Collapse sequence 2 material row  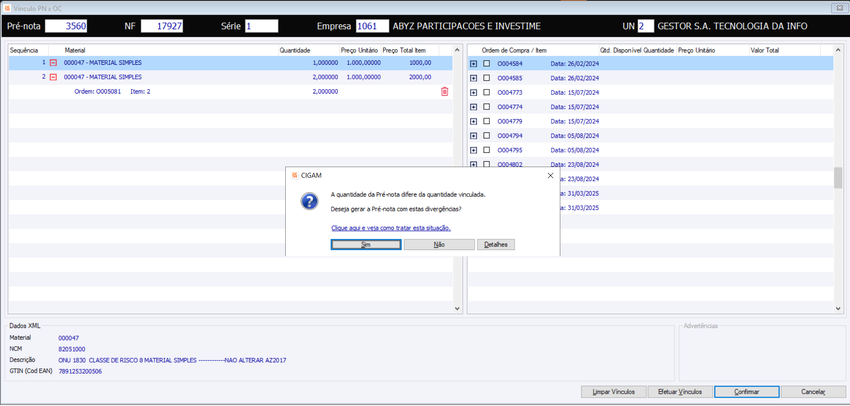click(x=53, y=77)
